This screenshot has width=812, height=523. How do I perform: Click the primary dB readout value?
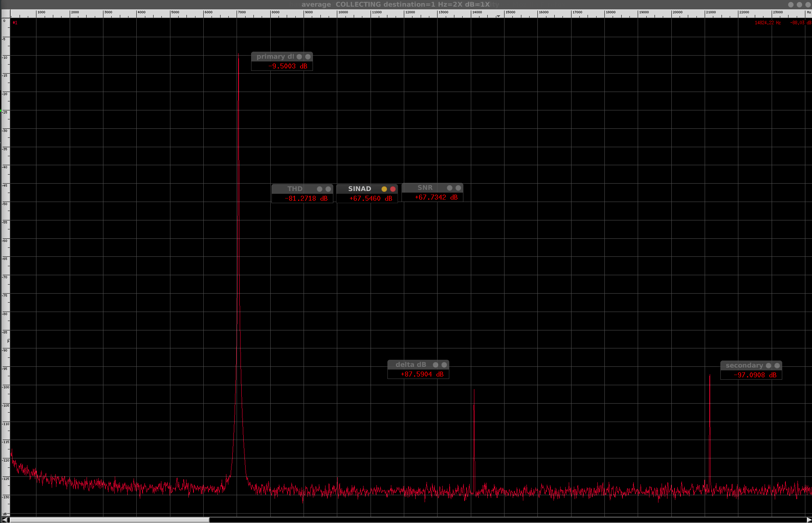[288, 67]
